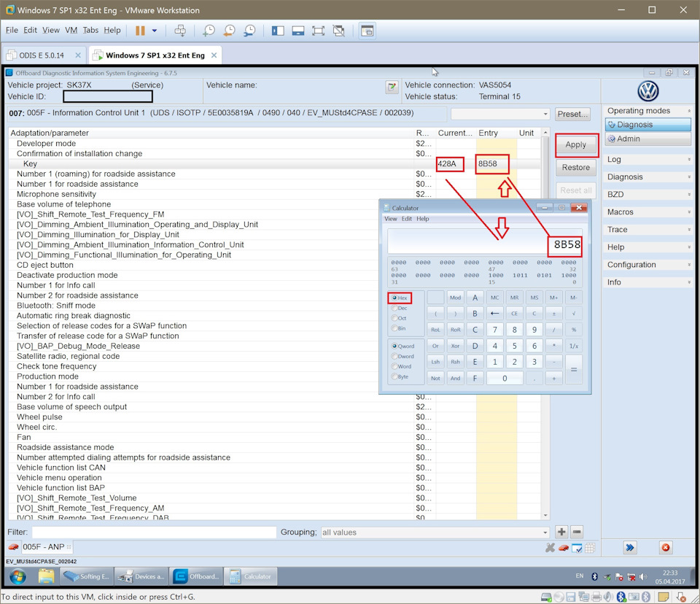Close the Windows 7 SP1 x32 tab
700x604 pixels.
pyautogui.click(x=214, y=55)
